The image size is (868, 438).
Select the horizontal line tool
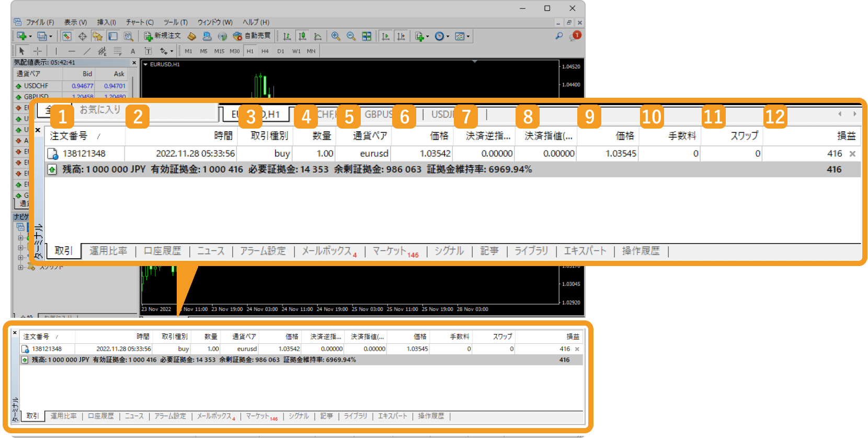click(x=72, y=51)
